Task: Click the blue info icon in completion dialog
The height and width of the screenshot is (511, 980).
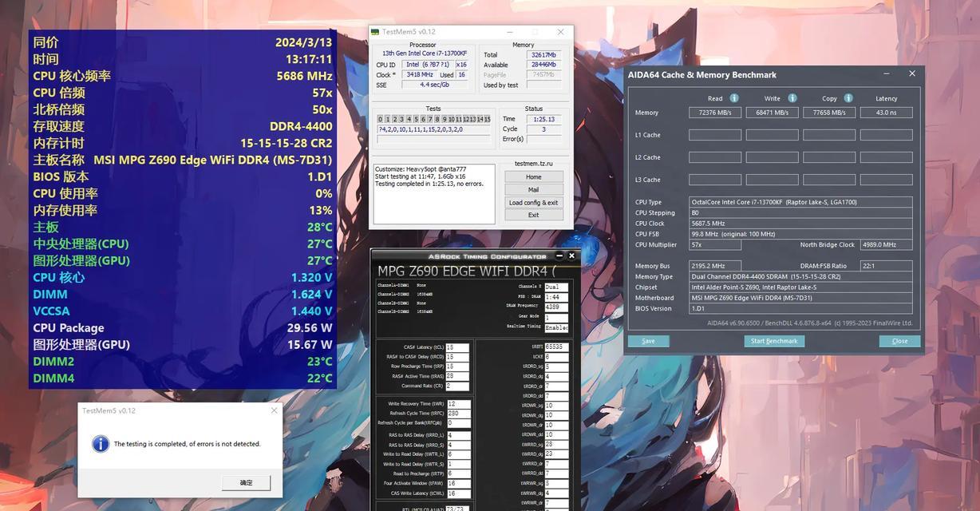Action: click(x=101, y=444)
